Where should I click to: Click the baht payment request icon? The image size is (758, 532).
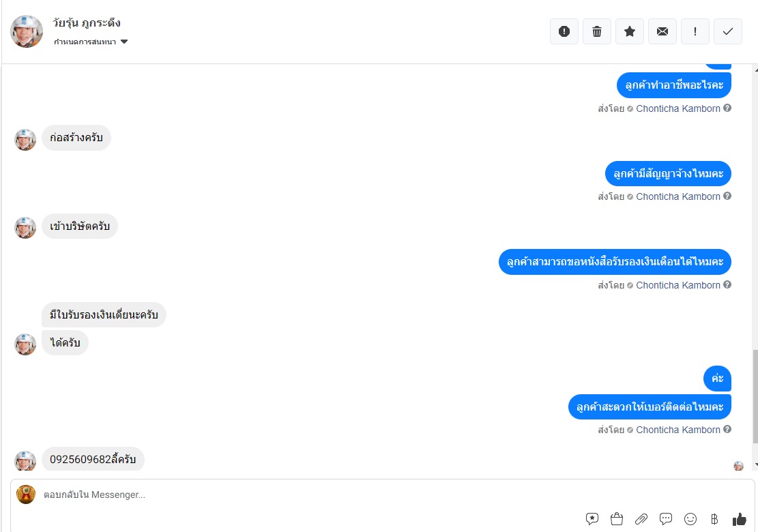[714, 519]
